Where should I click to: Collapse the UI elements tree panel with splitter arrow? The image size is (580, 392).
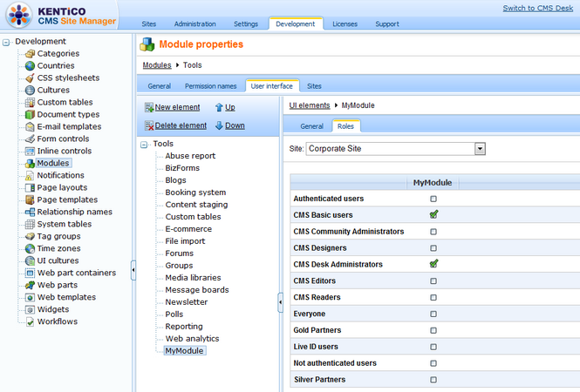coord(280,302)
